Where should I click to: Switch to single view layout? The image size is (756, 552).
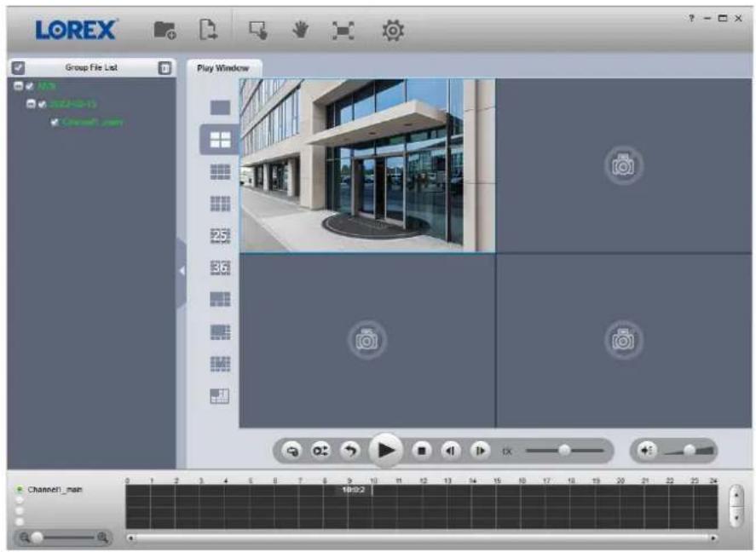pos(221,107)
